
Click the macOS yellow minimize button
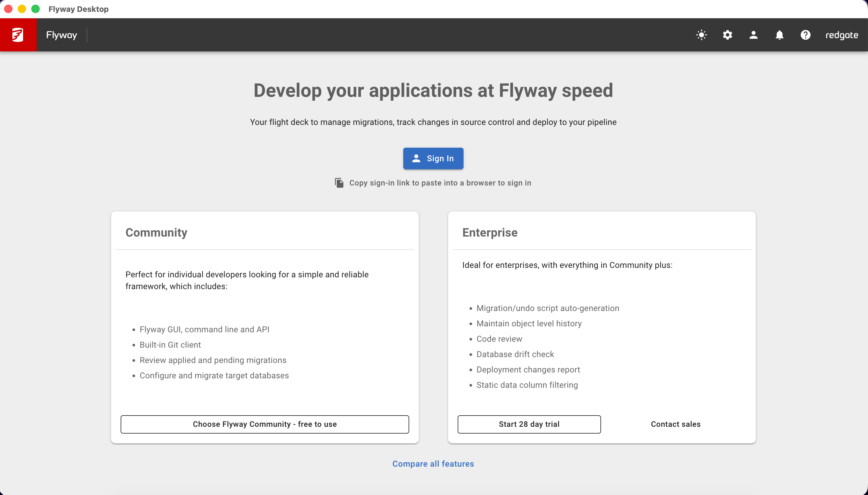22,9
